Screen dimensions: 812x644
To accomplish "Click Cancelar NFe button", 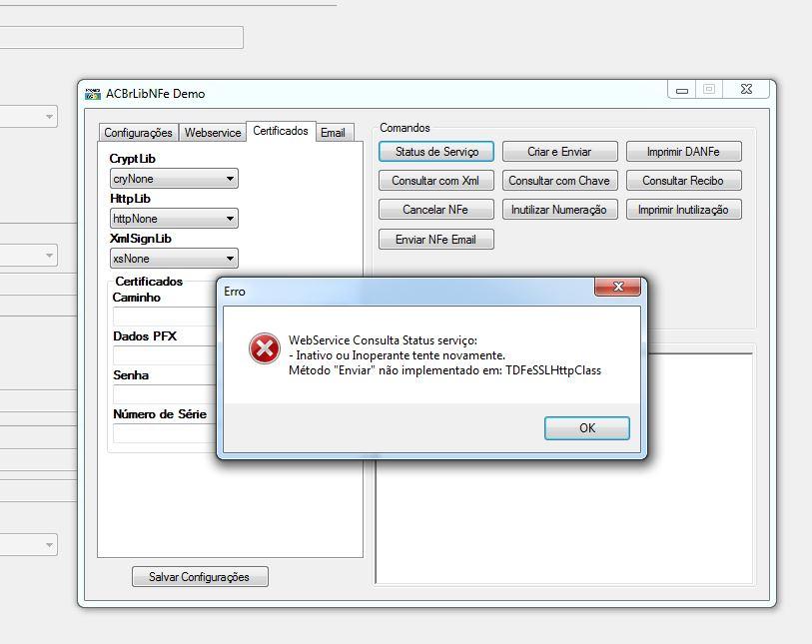I will (x=436, y=210).
